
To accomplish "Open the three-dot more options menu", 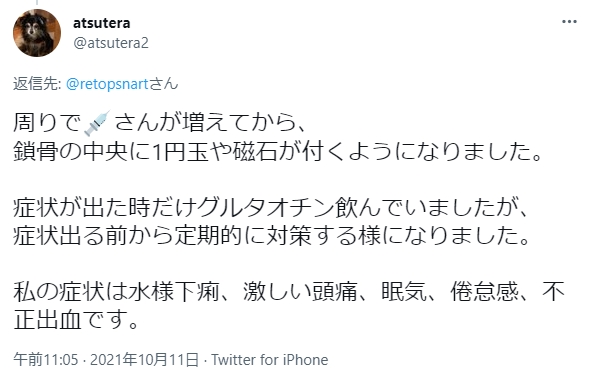I will click(x=569, y=21).
